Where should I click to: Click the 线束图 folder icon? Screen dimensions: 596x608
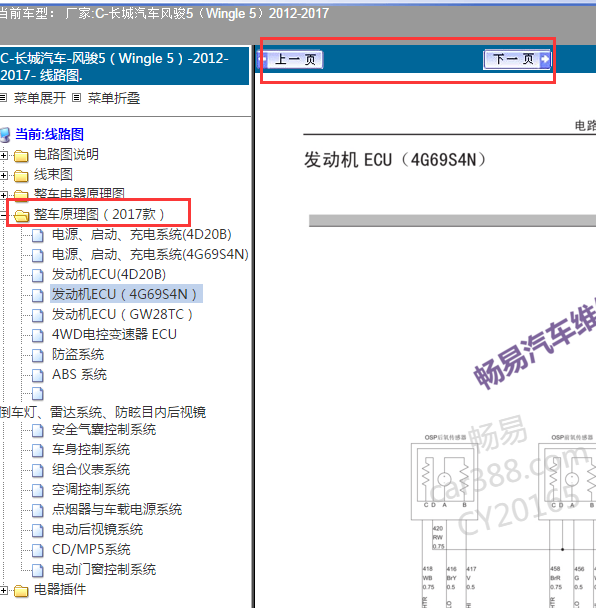click(x=21, y=176)
